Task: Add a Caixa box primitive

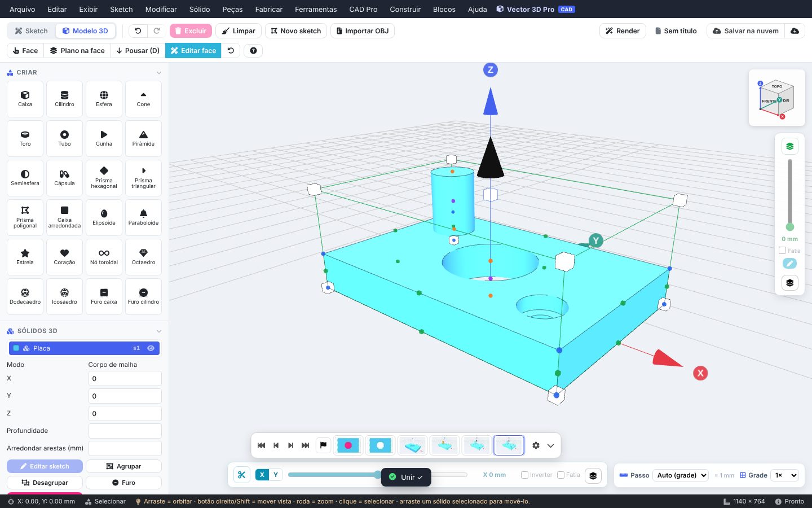Action: [x=25, y=99]
